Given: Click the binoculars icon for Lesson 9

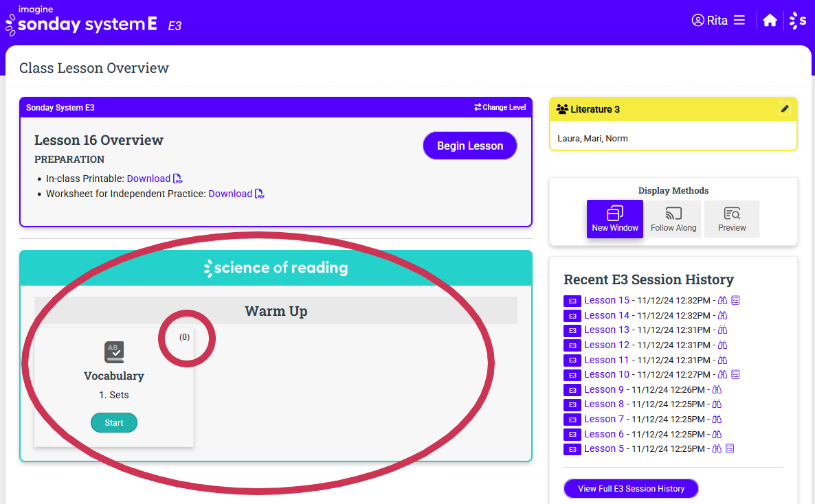Looking at the screenshot, I should [x=717, y=390].
